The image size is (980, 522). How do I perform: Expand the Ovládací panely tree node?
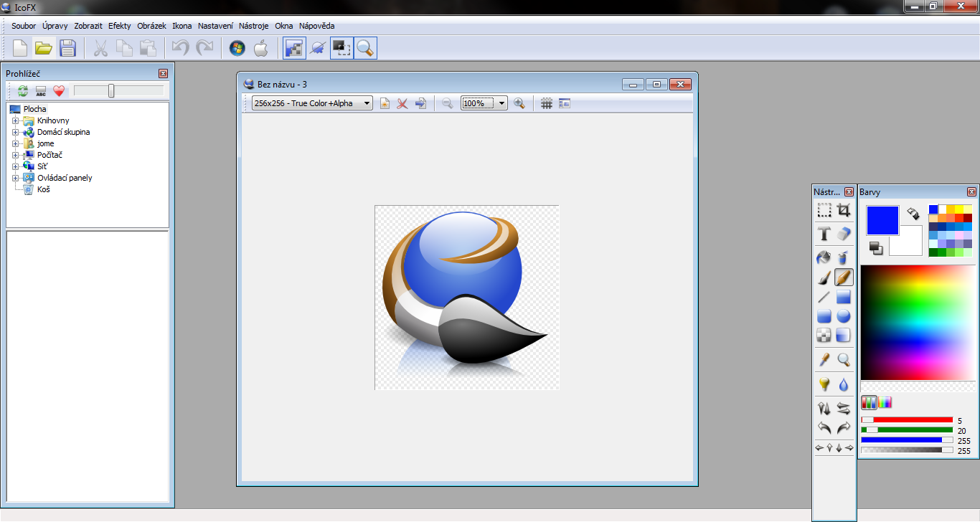(16, 178)
